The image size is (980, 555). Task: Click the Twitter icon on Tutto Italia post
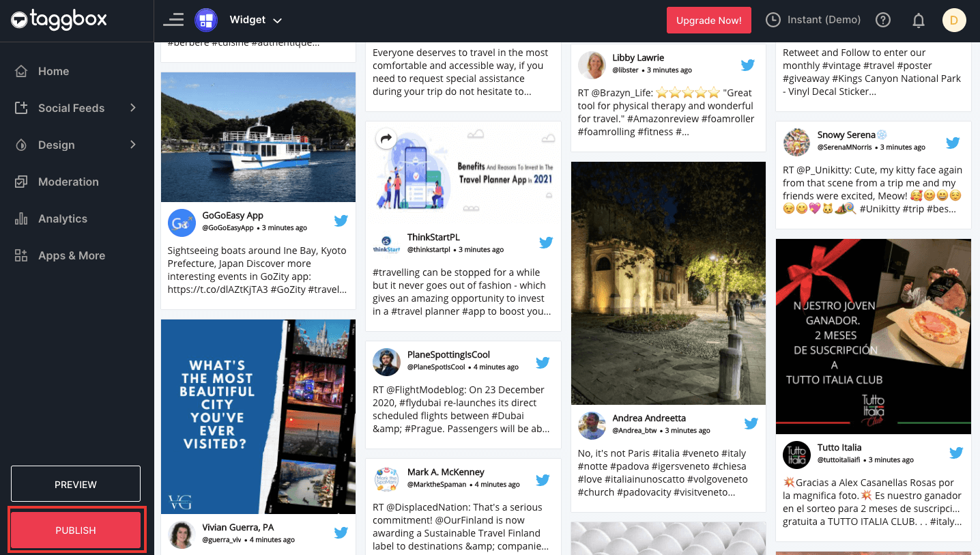click(956, 453)
